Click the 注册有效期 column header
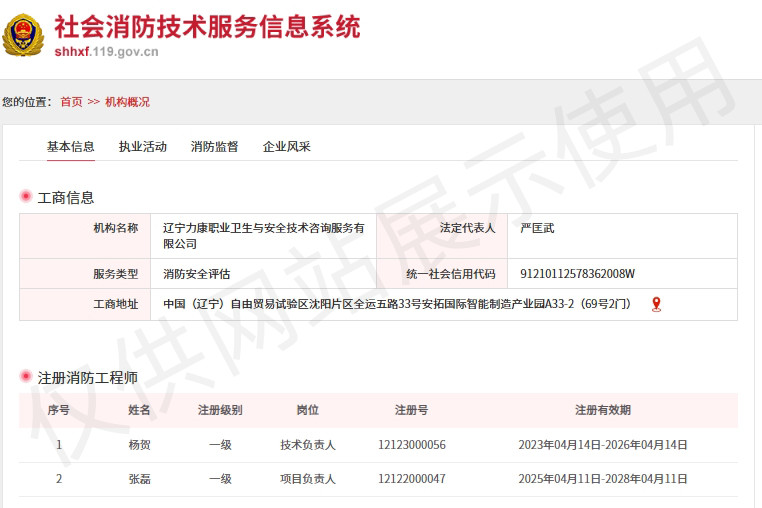Image resolution: width=762 pixels, height=508 pixels. click(602, 410)
